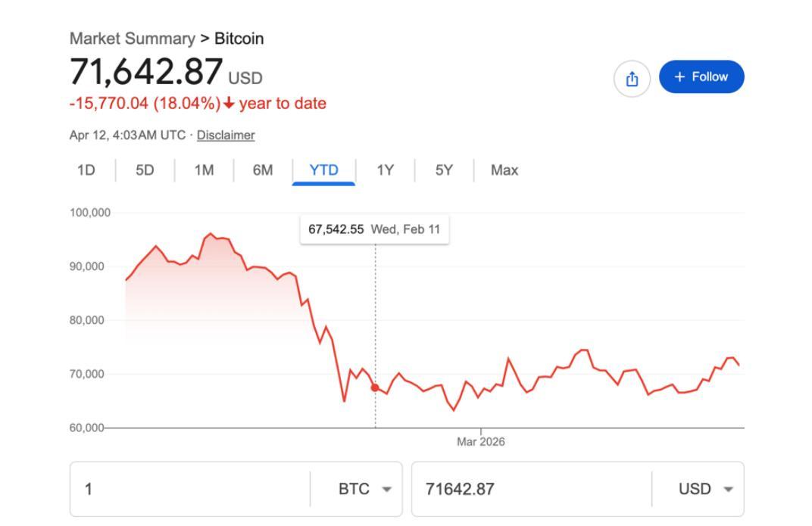This screenshot has width=812, height=526.
Task: Click the USD value input field
Action: [x=530, y=489]
